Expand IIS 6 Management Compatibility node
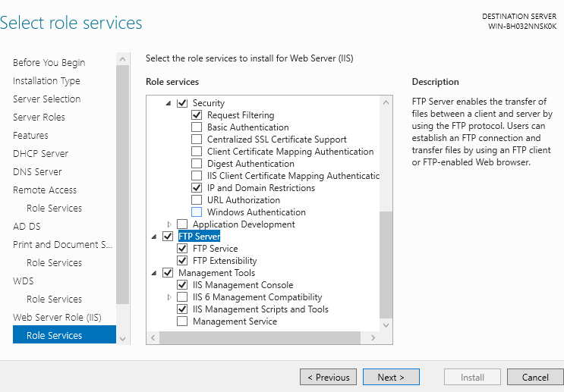This screenshot has width=564, height=392. (169, 297)
